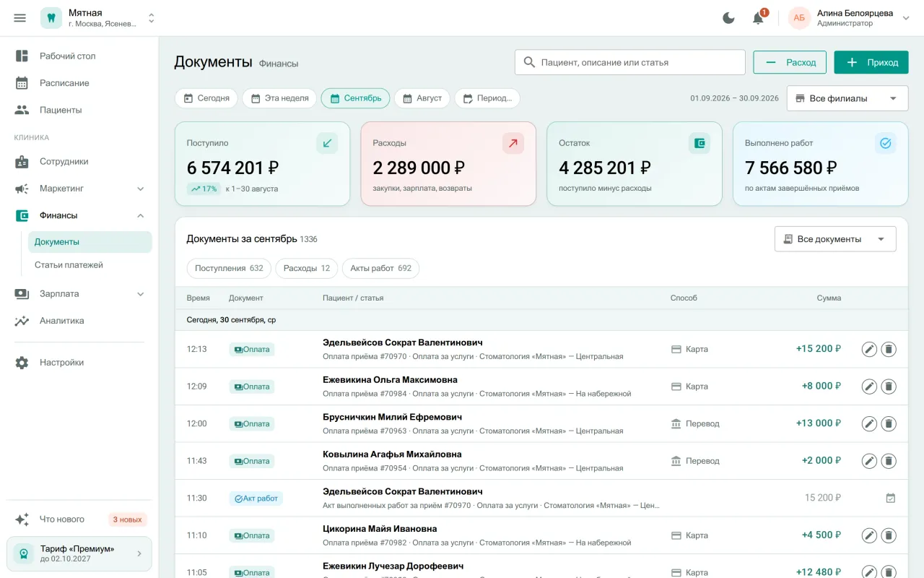
Task: Open the hamburger menu
Action: [x=20, y=18]
